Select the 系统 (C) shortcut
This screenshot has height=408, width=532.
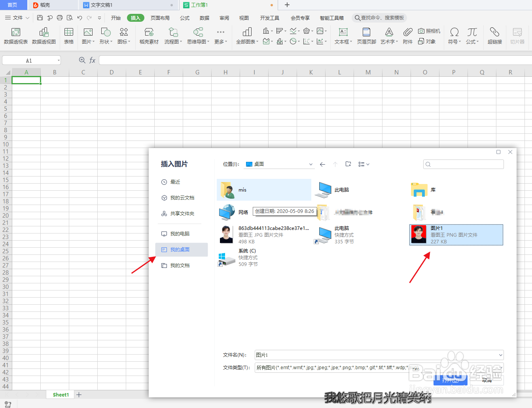coord(264,257)
